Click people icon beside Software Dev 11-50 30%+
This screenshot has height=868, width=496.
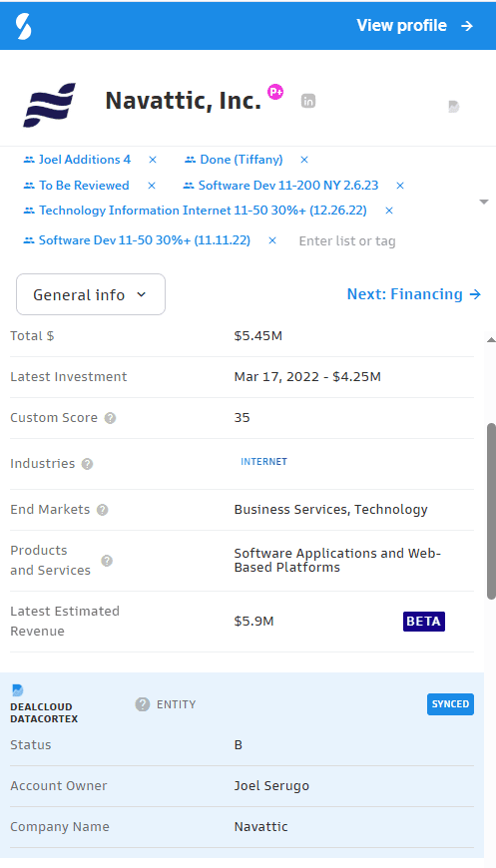click(29, 240)
